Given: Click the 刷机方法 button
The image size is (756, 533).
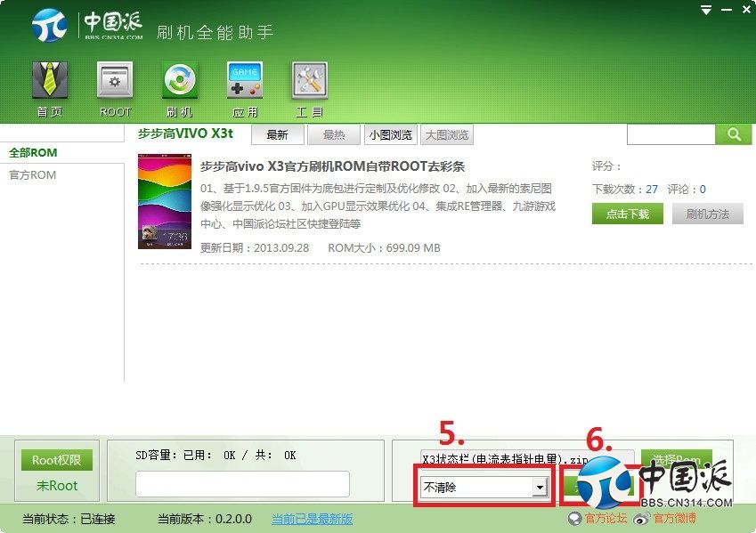Looking at the screenshot, I should [x=707, y=214].
